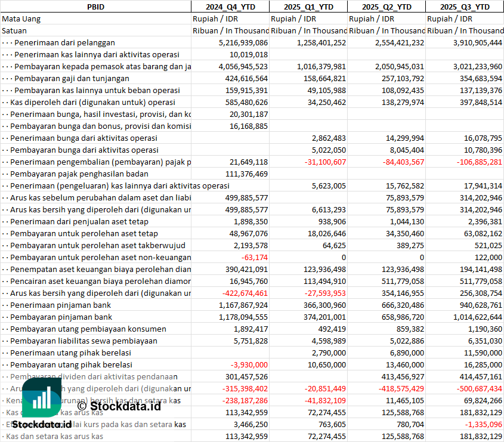
Task: Select 122,000 in aset non-keuangan row
Action: pyautogui.click(x=488, y=258)
